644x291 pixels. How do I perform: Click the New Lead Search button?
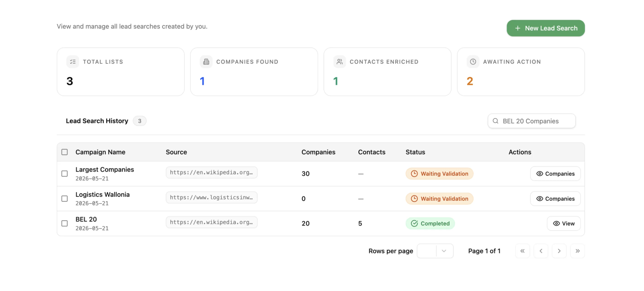pyautogui.click(x=546, y=28)
